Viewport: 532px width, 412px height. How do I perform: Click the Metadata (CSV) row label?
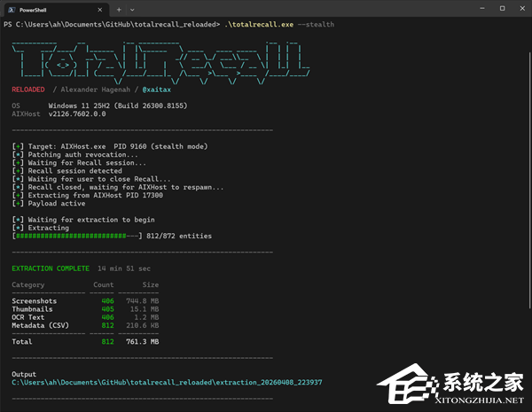(x=41, y=325)
